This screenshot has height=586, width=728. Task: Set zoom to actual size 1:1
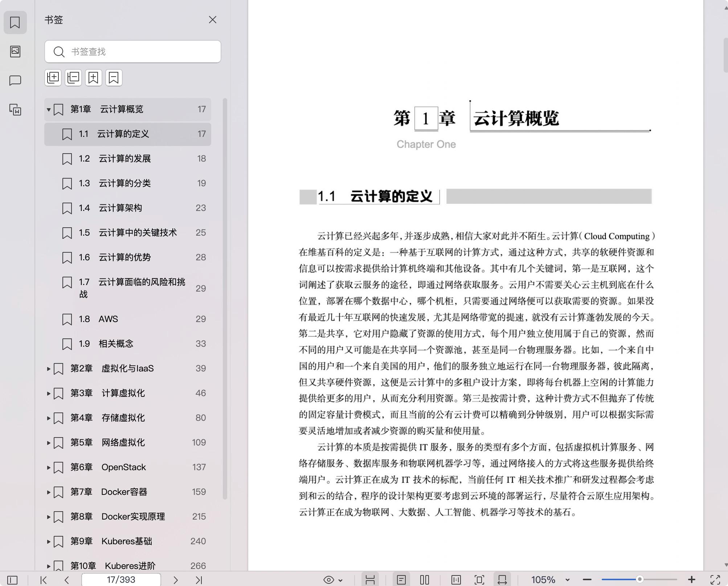(x=456, y=580)
